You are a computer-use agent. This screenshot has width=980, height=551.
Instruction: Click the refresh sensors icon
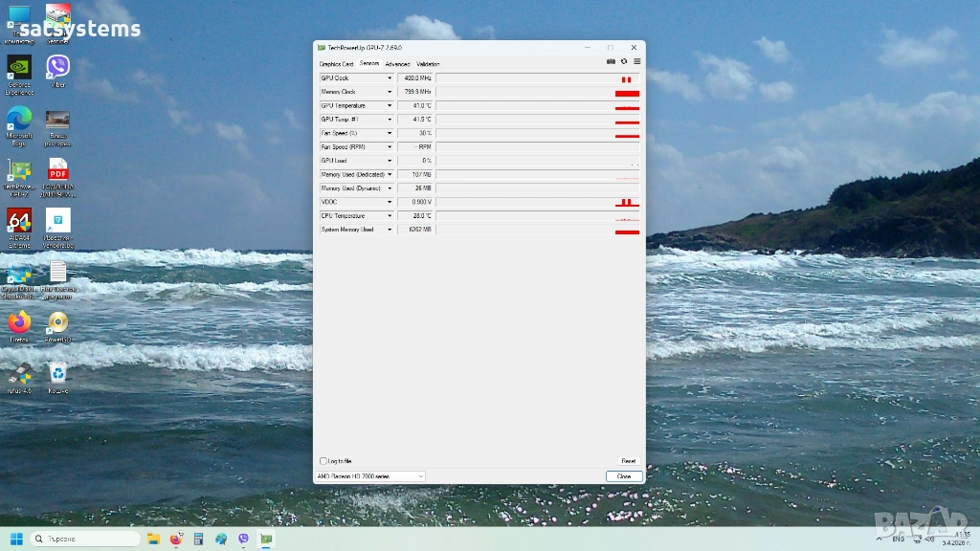coord(624,62)
